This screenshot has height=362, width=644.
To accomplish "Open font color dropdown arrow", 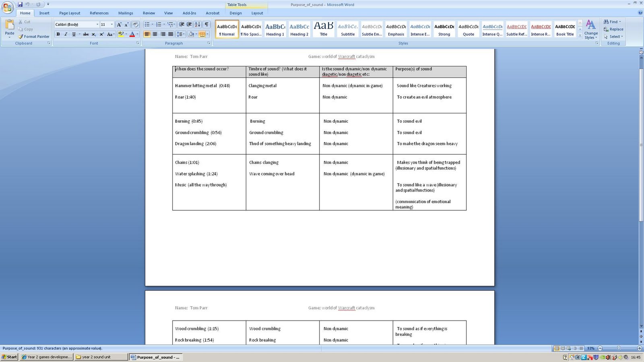I will (x=137, y=34).
